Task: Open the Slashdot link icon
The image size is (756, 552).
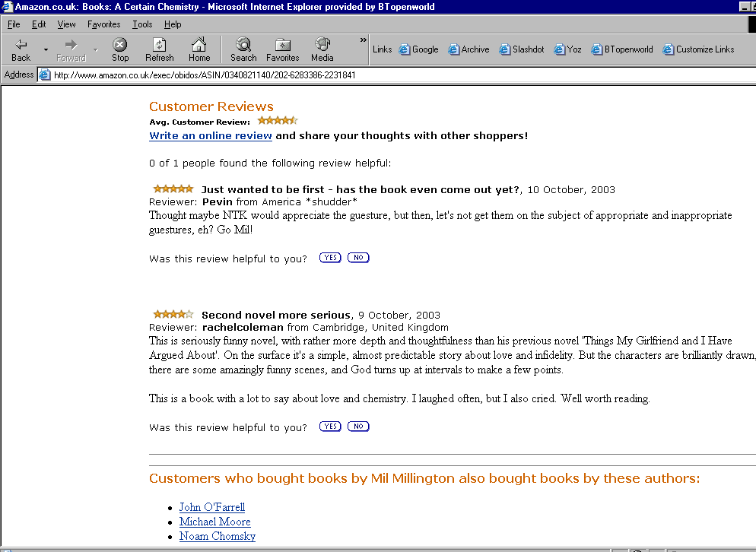Action: point(504,49)
